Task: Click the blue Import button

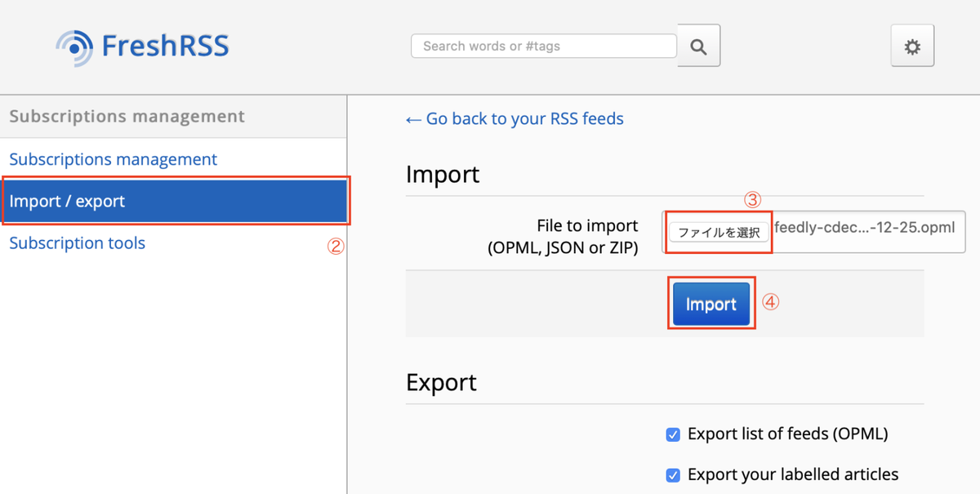Action: point(710,305)
